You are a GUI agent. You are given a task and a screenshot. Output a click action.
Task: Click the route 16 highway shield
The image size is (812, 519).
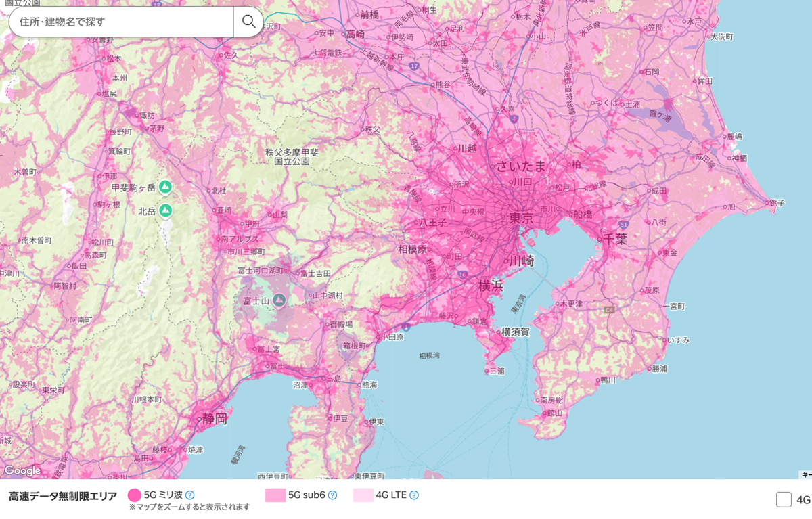(462, 274)
